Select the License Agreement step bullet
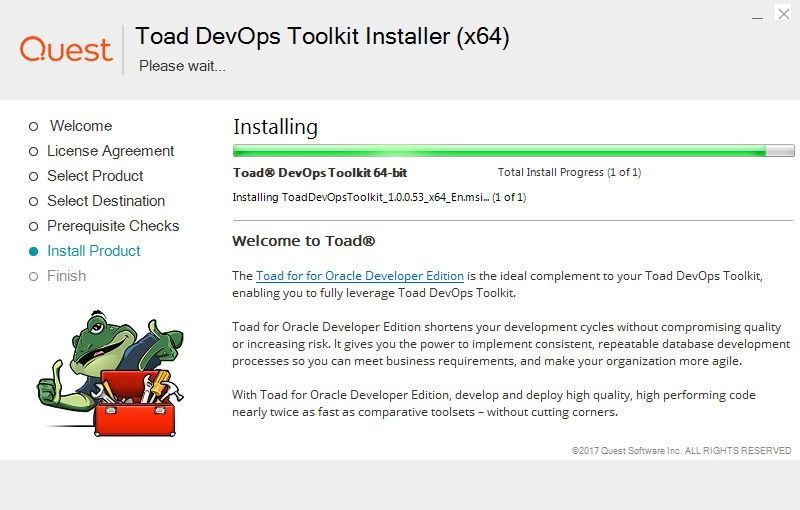This screenshot has height=510, width=800. (x=33, y=151)
